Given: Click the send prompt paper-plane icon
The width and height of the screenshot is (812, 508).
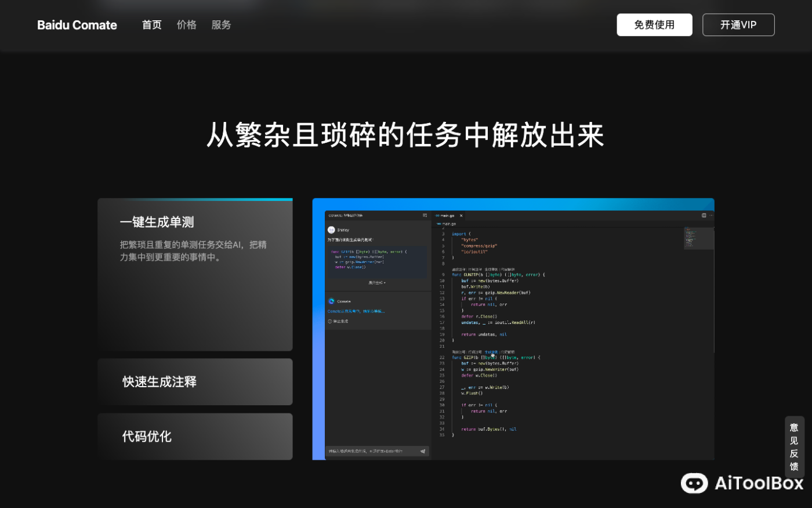Looking at the screenshot, I should pyautogui.click(x=423, y=451).
